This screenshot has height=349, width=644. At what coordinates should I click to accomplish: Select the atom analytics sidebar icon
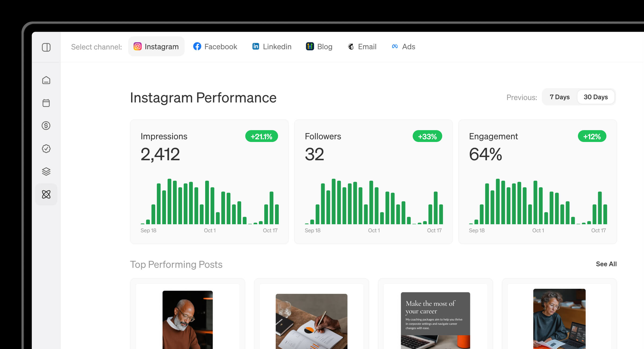46,194
